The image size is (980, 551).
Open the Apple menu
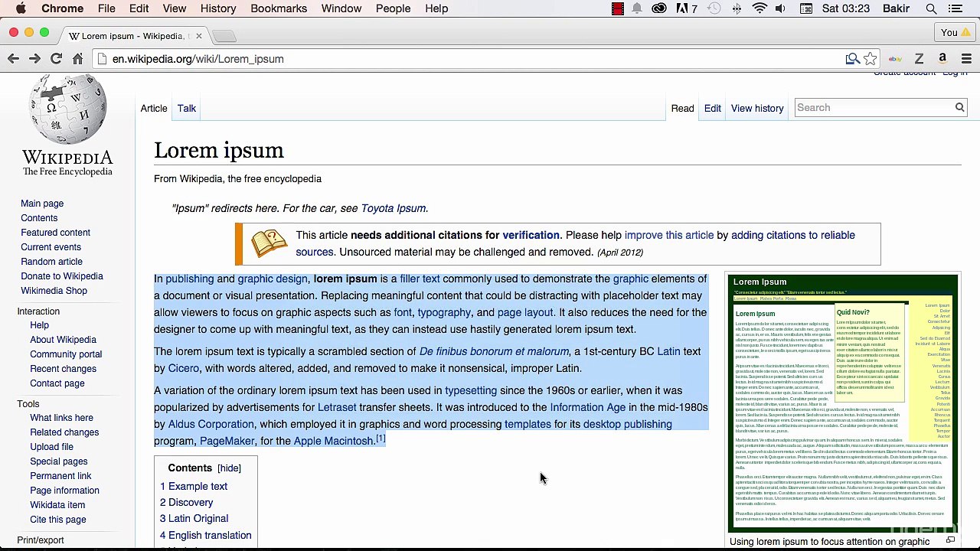(21, 8)
